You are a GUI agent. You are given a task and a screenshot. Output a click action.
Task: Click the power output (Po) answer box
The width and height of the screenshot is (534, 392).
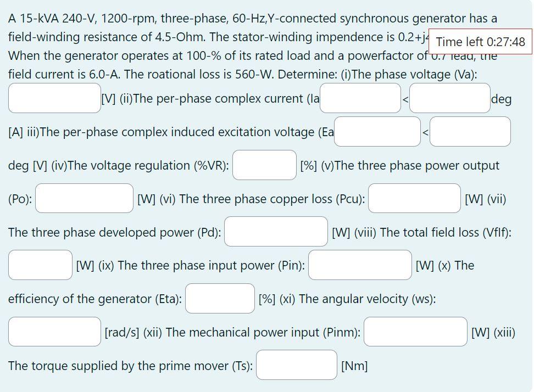tap(83, 199)
